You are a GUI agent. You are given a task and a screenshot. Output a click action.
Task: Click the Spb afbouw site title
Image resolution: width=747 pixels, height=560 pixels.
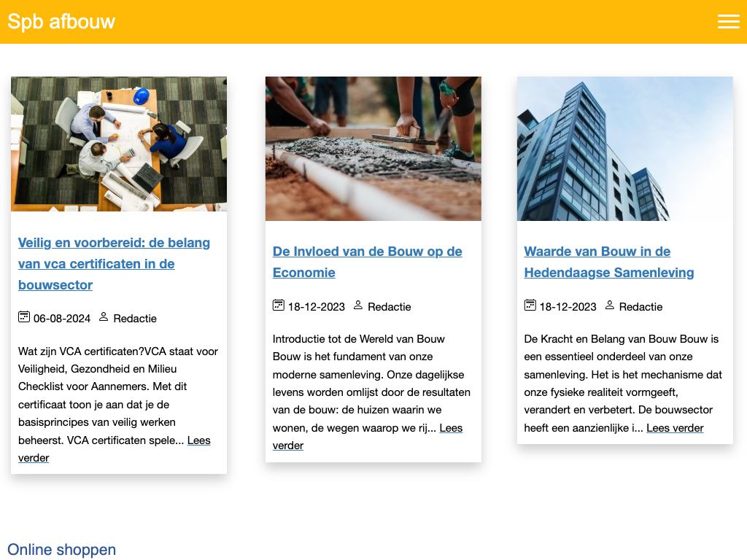point(61,22)
